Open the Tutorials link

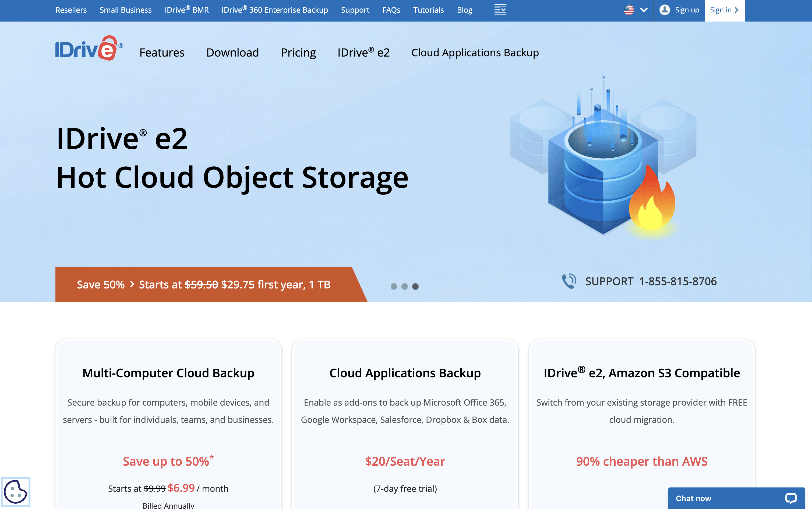pos(428,10)
